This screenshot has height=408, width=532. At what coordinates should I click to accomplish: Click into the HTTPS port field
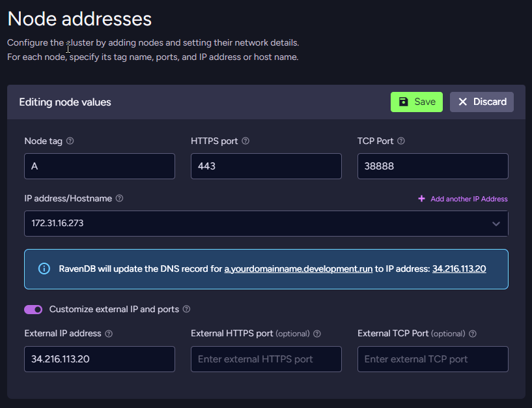tap(266, 166)
